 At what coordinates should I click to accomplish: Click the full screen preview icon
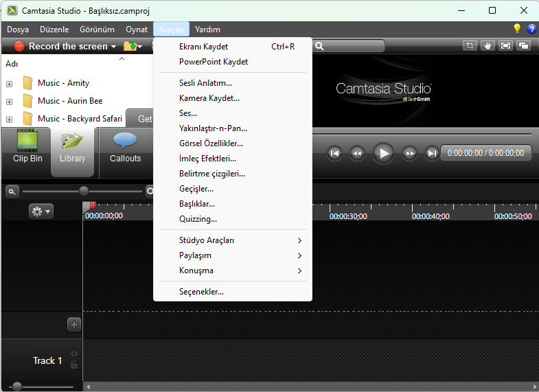[x=505, y=46]
